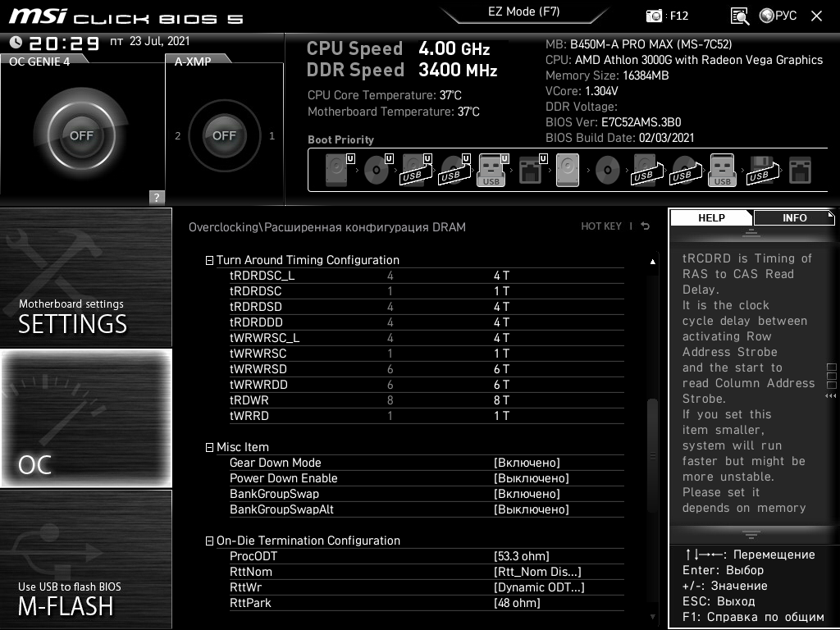Collapse Turn Around Timing Configuration section
840x630 pixels.
pyautogui.click(x=209, y=260)
